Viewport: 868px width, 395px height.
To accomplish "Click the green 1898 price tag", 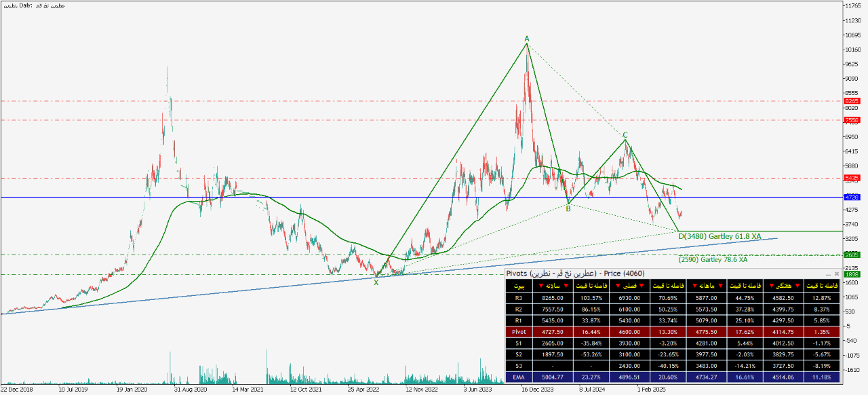I will coord(852,274).
